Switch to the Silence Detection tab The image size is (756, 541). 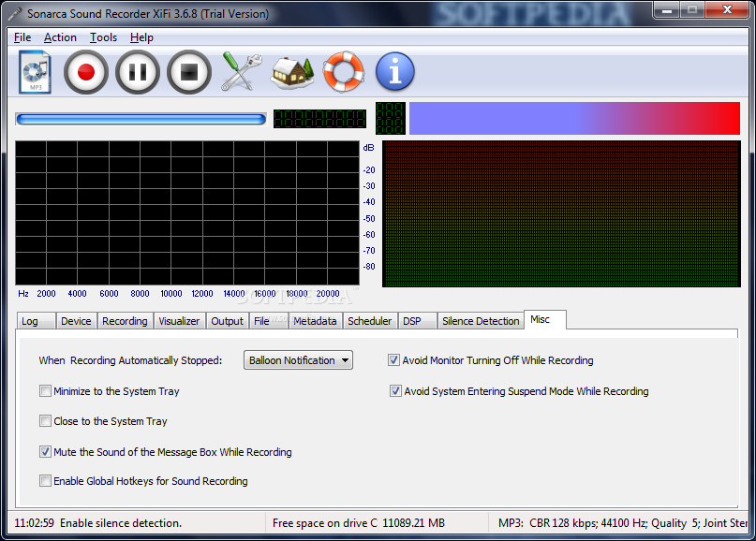(x=481, y=321)
